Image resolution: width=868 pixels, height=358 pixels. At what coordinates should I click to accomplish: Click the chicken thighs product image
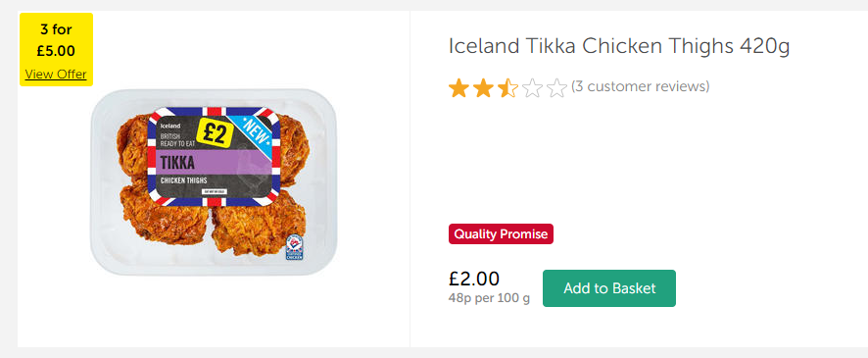coord(214,181)
